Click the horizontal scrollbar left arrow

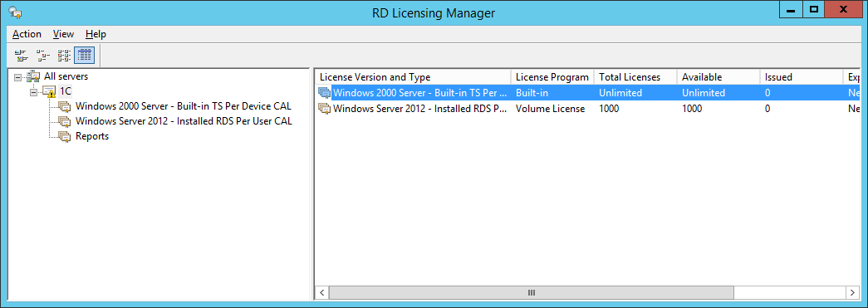pyautogui.click(x=322, y=292)
